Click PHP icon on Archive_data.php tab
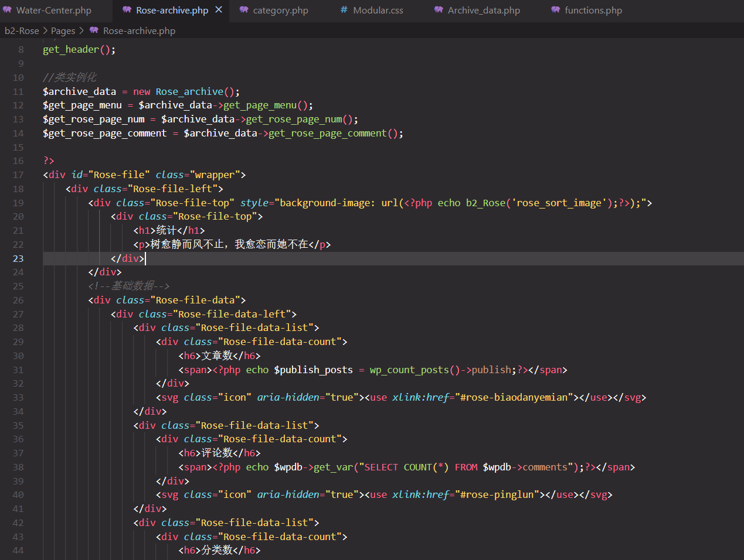The height and width of the screenshot is (560, 744). click(439, 10)
